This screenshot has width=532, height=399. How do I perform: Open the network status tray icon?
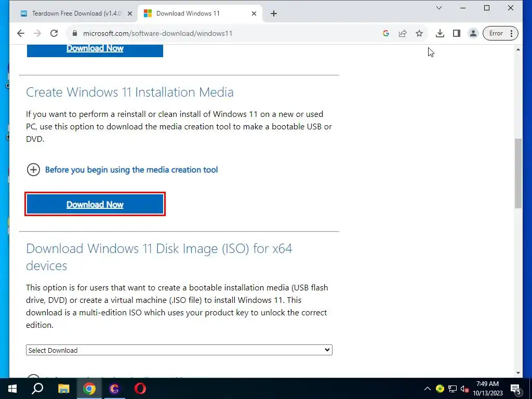[453, 389]
